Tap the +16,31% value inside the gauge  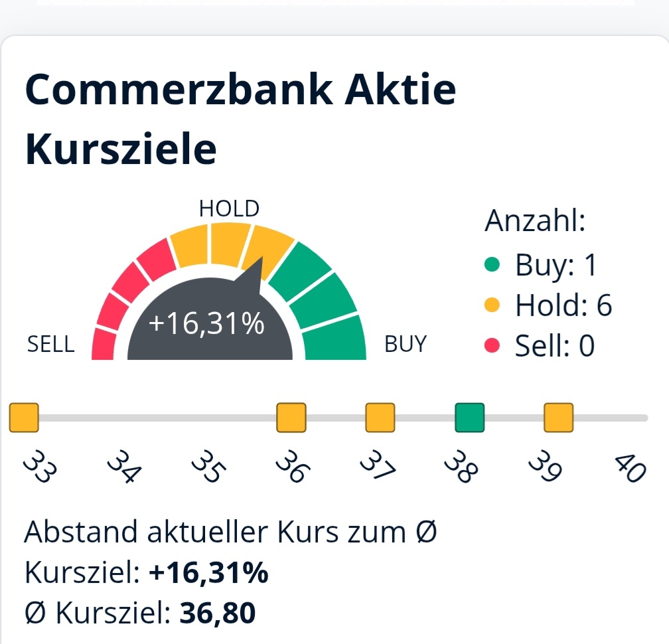pos(206,325)
